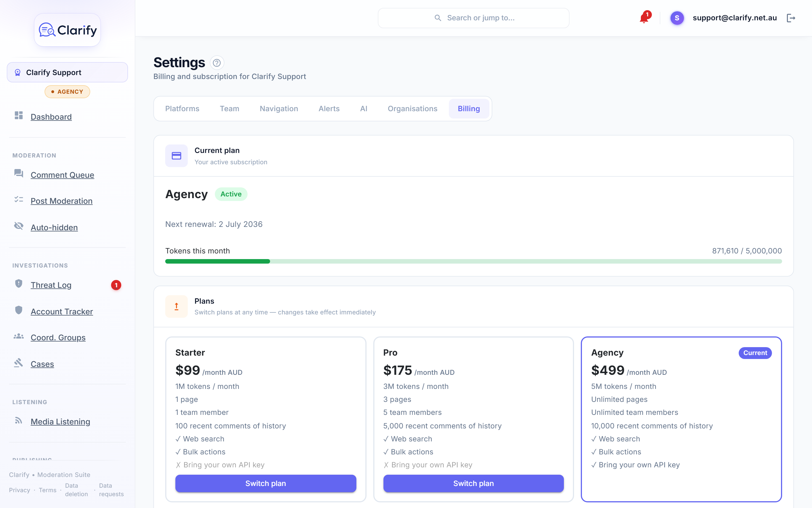812x508 pixels.
Task: Click the Comment Queue chat icon
Action: [x=19, y=173]
